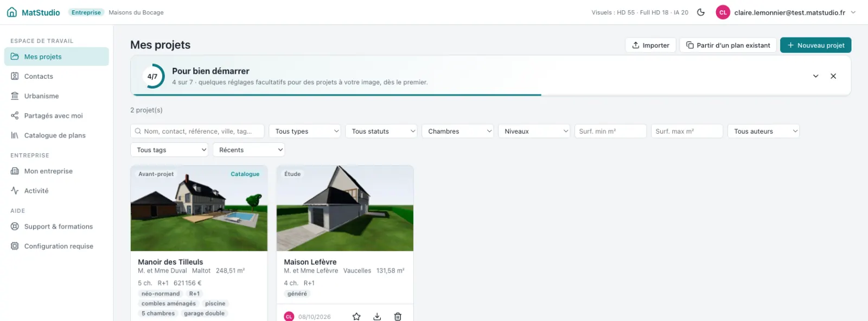The height and width of the screenshot is (321, 868).
Task: Click the combles aménagés tag
Action: 169,304
